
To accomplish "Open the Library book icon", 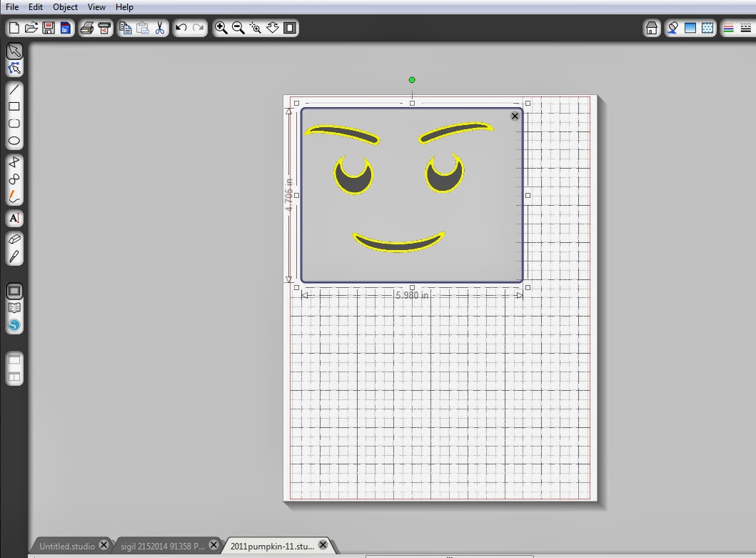I will tap(14, 308).
